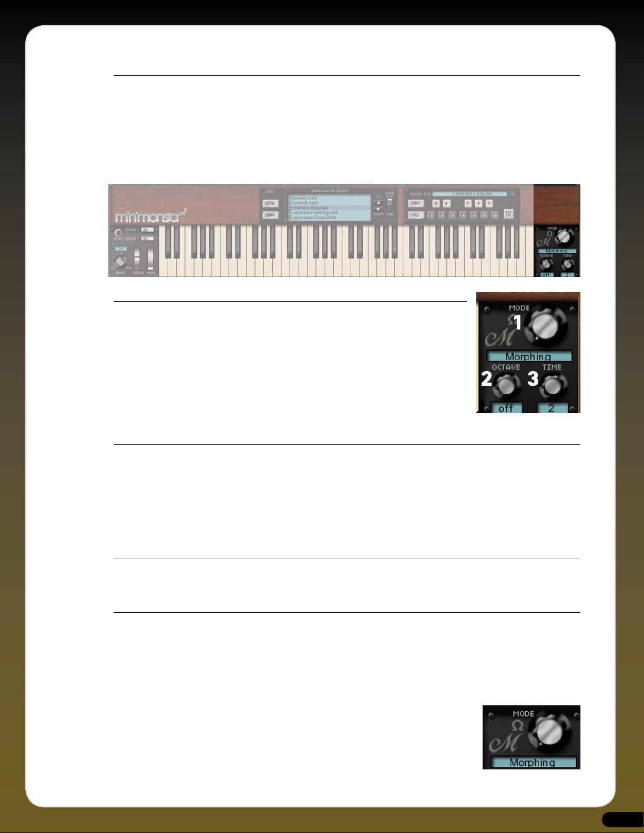Screen dimensions: 644x833
Task: Click the OCTAVE knob labeled 2
Action: (x=507, y=386)
